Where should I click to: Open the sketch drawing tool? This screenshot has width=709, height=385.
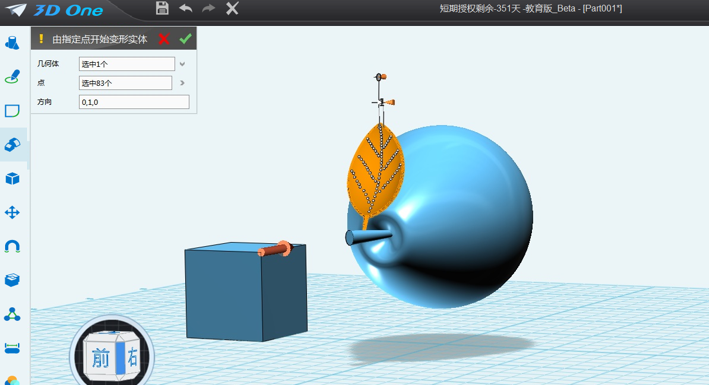coord(12,77)
